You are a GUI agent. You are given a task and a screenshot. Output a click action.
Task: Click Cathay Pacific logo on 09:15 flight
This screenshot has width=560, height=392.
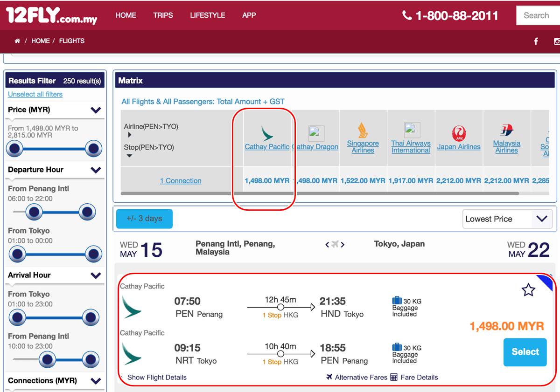[x=132, y=354]
